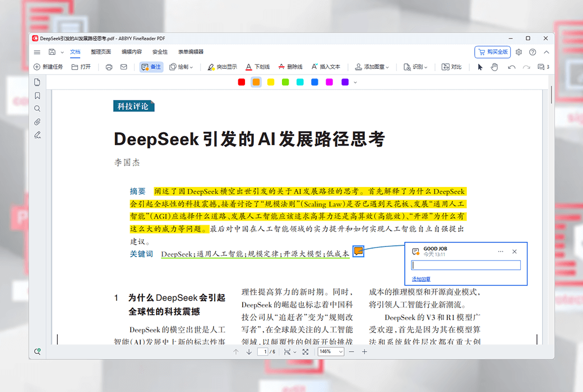Pick the red color swatch
This screenshot has height=392, width=583.
click(x=242, y=82)
